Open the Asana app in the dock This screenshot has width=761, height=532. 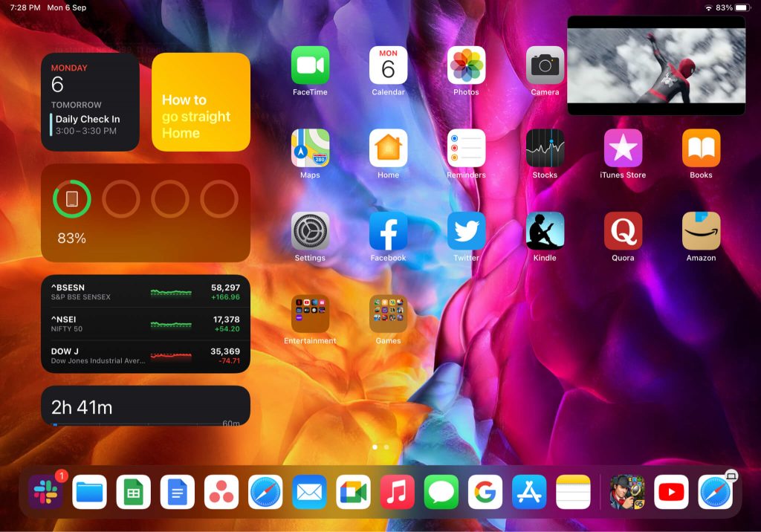(221, 492)
